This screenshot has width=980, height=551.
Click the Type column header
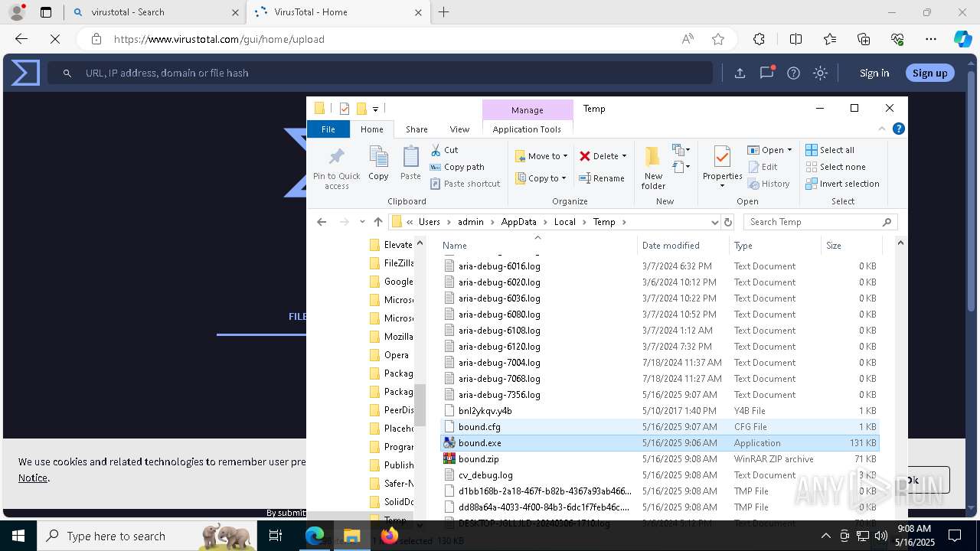[x=775, y=246]
